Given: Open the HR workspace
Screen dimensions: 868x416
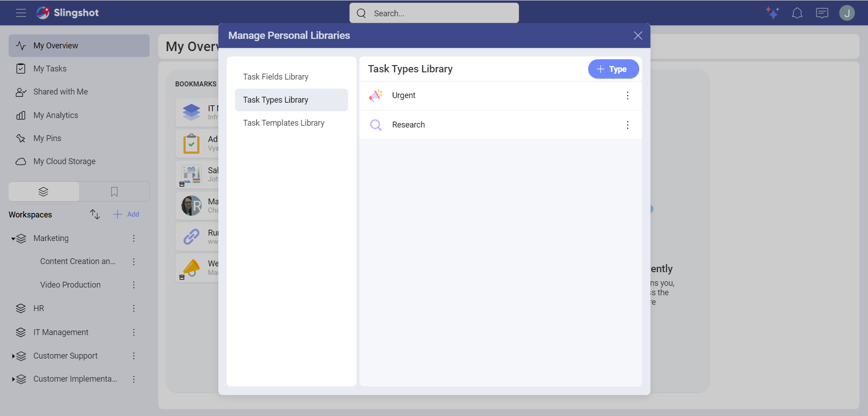Looking at the screenshot, I should tap(39, 308).
